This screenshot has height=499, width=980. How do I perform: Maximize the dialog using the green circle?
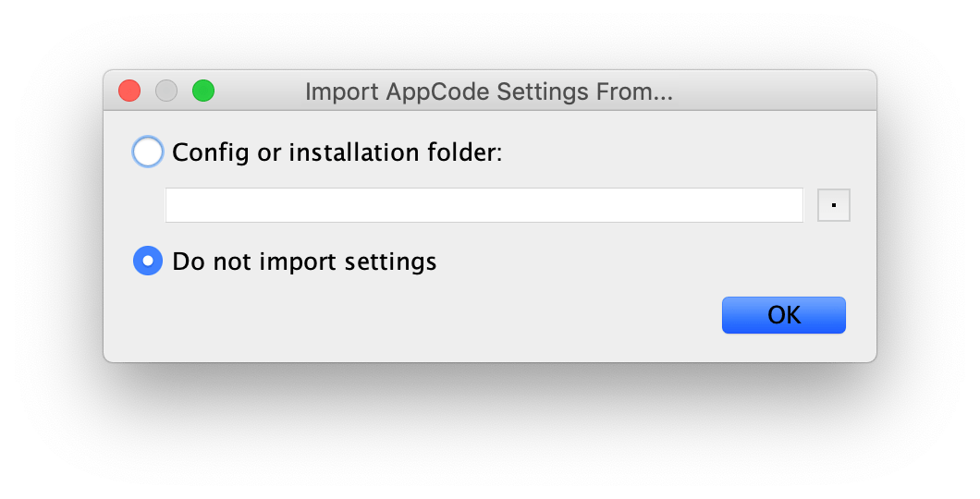tap(203, 91)
